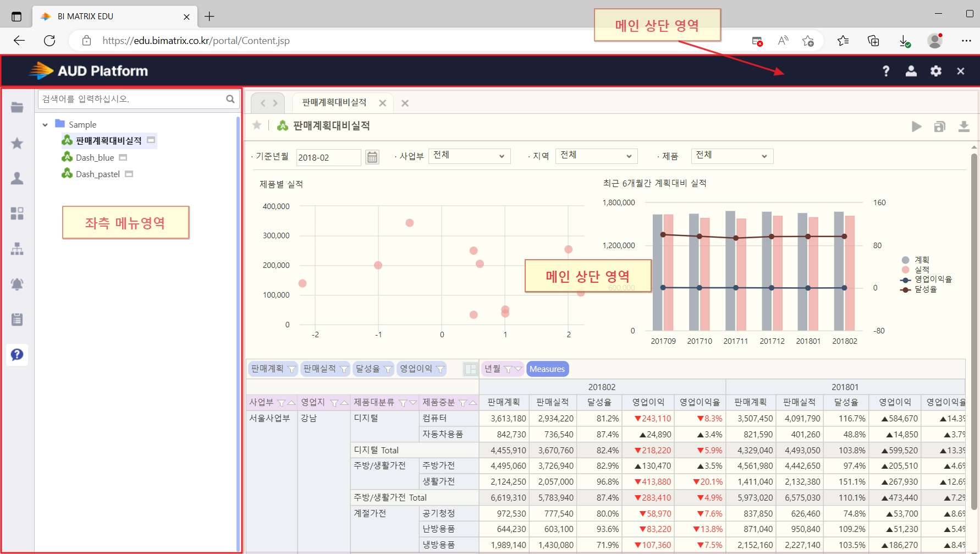This screenshot has height=554, width=980.
Task: Open the user profile icon in header
Action: pos(911,71)
